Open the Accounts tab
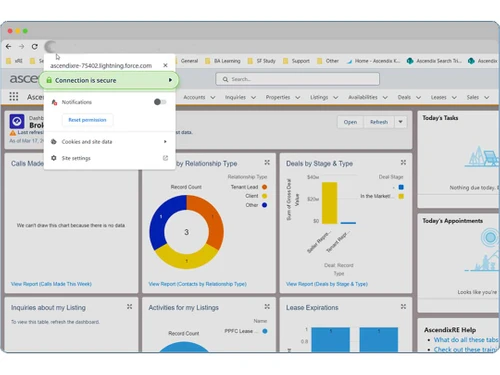This screenshot has width=500, height=375. [x=194, y=97]
